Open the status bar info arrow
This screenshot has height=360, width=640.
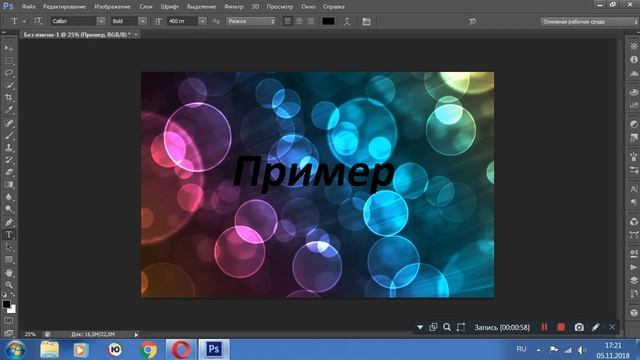click(136, 334)
